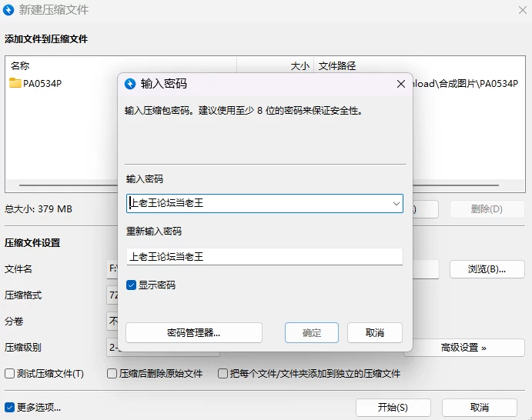
Task: Toggle the 更多选项... checkbox
Action: pos(9,407)
